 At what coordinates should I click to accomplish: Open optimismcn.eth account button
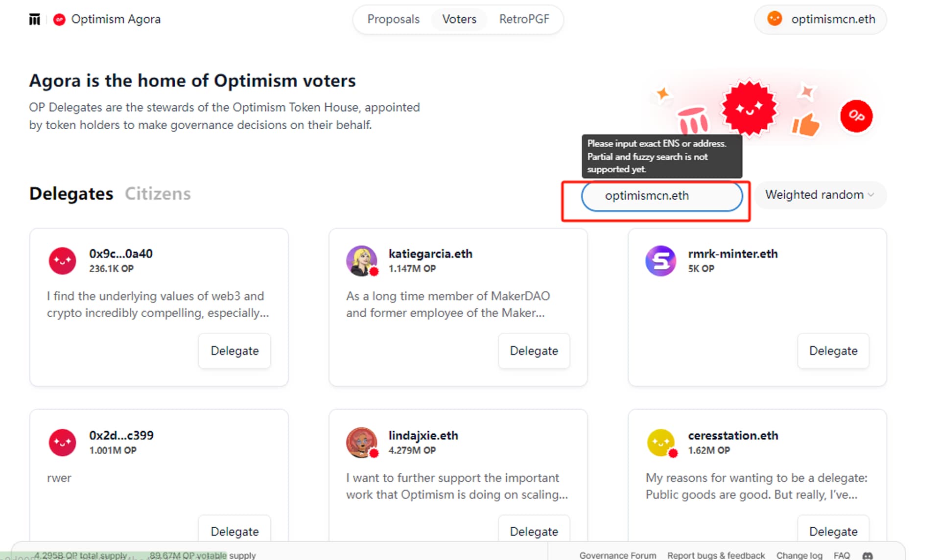pyautogui.click(x=820, y=20)
